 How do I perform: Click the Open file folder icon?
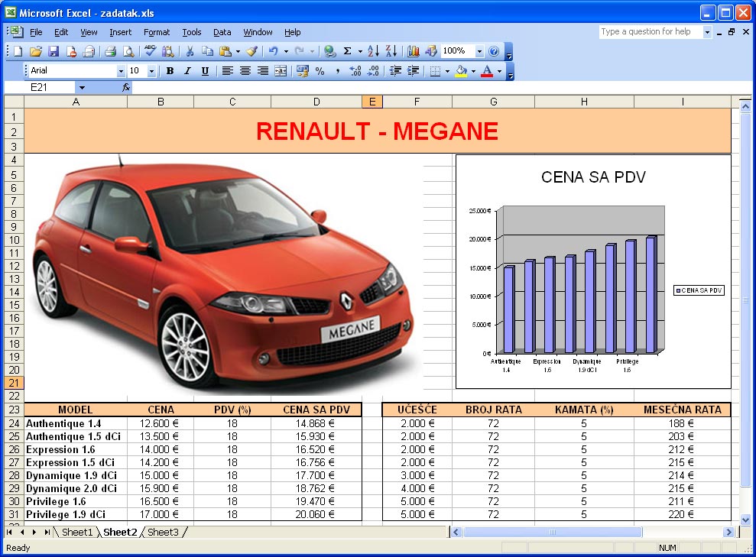(x=36, y=51)
